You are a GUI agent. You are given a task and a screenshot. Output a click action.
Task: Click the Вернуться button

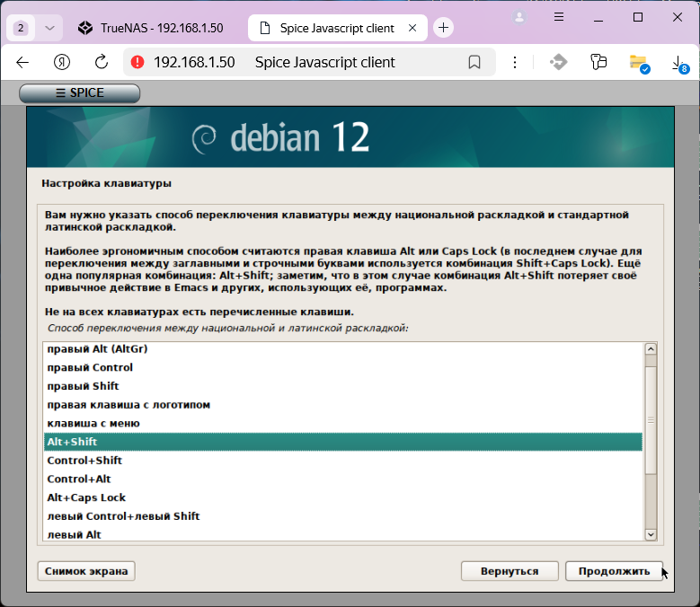click(x=509, y=571)
